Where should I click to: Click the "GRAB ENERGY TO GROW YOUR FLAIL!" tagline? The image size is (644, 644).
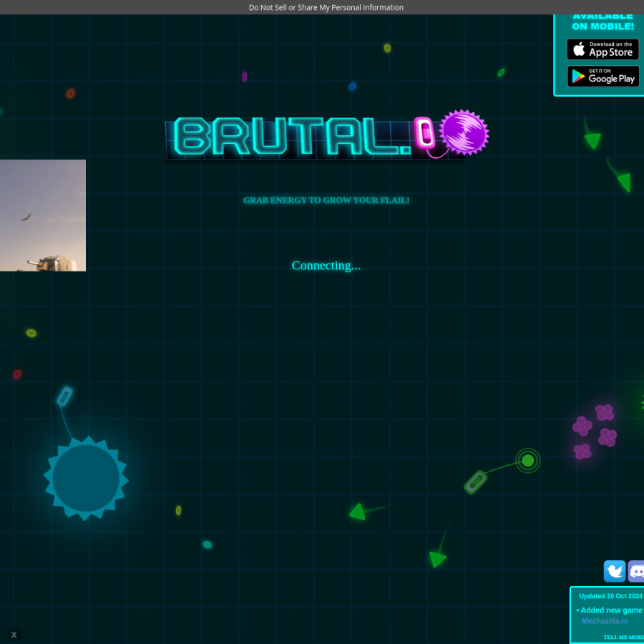point(326,200)
